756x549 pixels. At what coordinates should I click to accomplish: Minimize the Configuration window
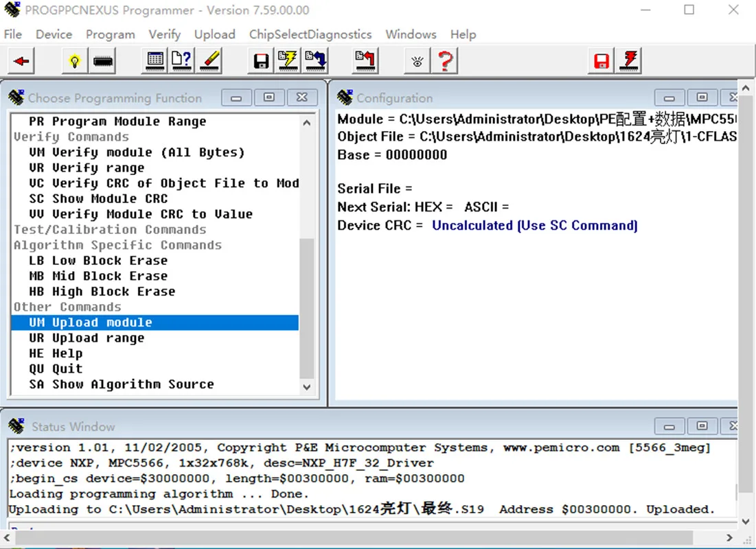click(669, 98)
